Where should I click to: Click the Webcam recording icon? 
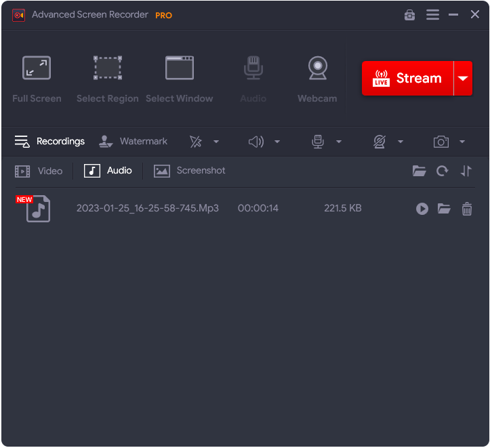(317, 68)
